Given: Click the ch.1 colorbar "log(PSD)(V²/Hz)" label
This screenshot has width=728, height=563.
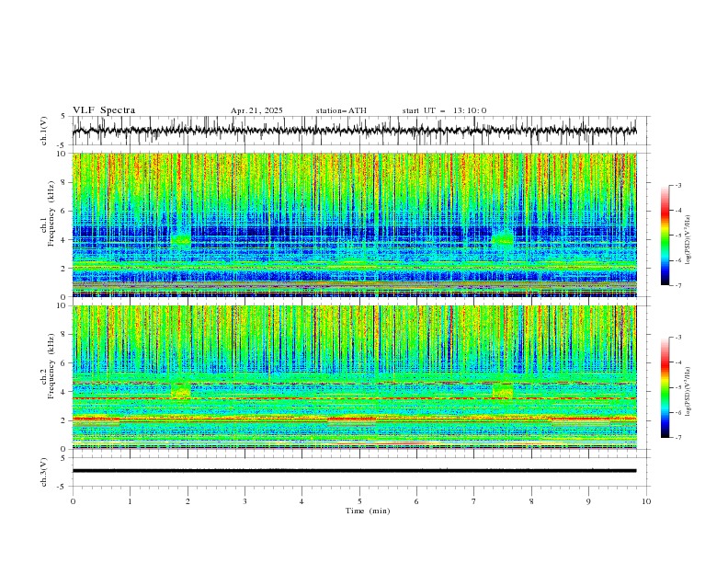Looking at the screenshot, I should (x=688, y=240).
